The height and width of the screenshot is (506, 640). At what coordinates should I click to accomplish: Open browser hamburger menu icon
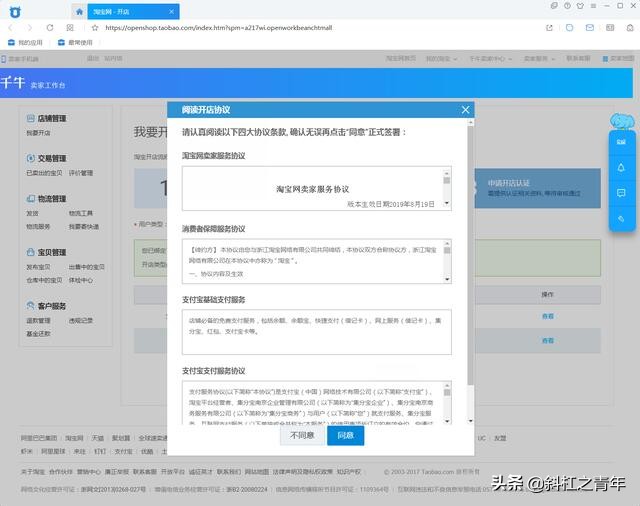pyautogui.click(x=593, y=6)
